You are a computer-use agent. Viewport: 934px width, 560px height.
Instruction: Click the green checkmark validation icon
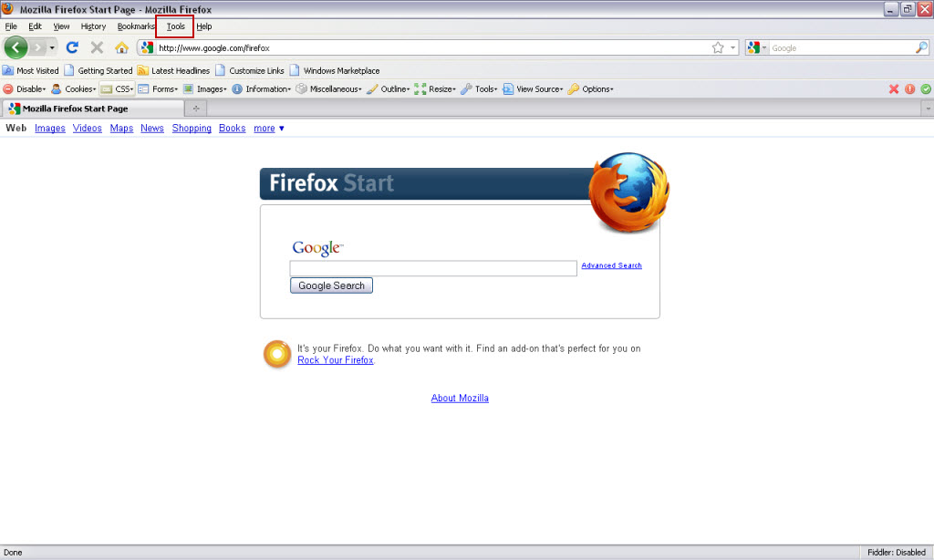[x=926, y=88]
